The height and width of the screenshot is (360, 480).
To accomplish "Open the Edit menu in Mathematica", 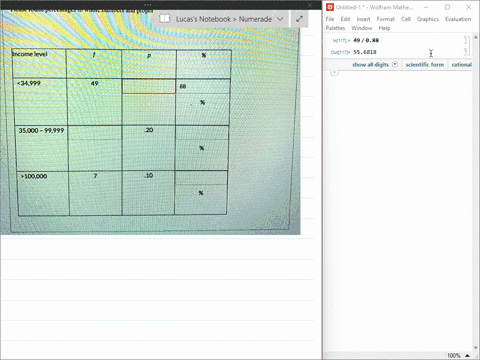I will [x=345, y=19].
